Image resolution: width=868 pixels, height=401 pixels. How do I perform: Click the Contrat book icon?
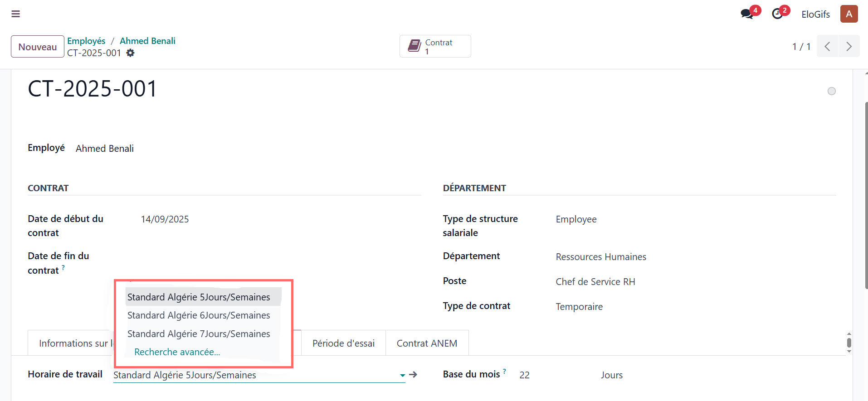(414, 46)
